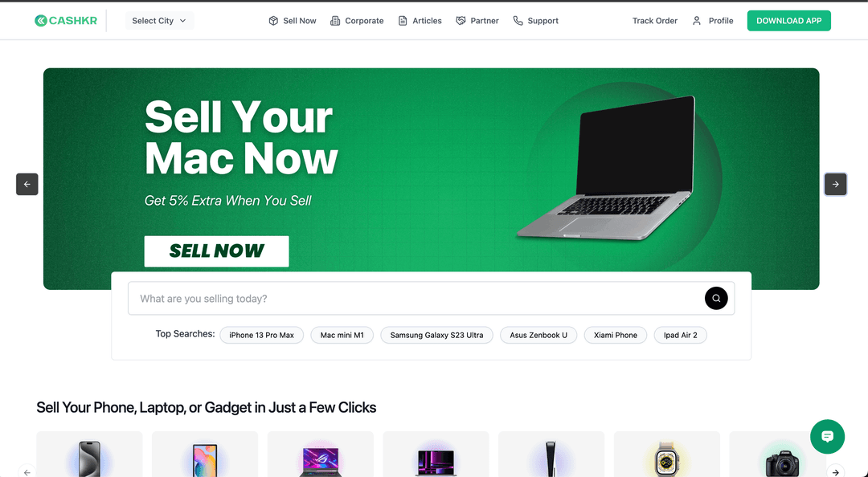Screen dimensions: 868x477
Task: Open the Support page link
Action: 535,20
